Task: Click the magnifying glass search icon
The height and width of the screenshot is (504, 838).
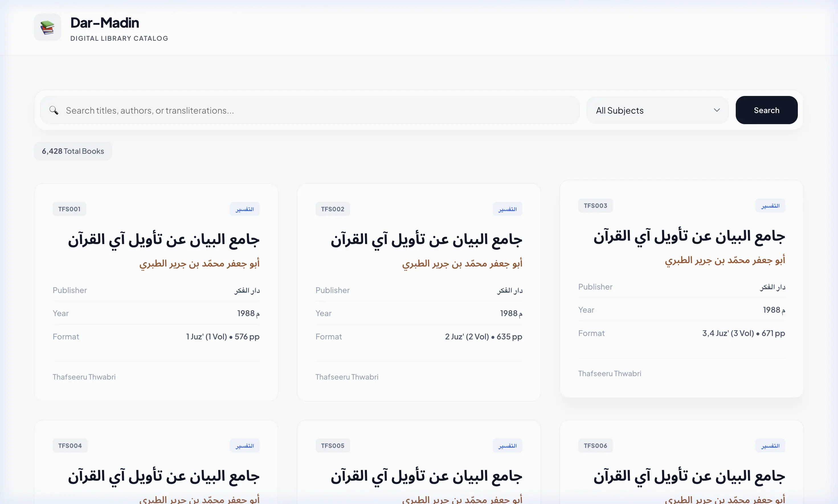Action: click(x=54, y=110)
